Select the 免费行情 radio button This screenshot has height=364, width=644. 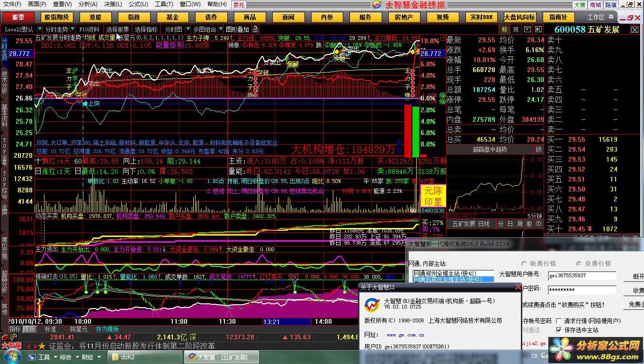(579, 264)
